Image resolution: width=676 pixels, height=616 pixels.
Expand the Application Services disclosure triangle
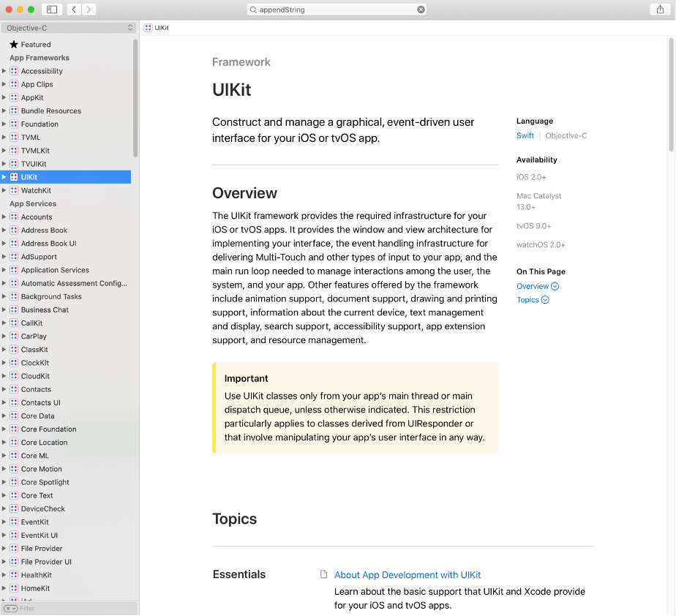(4, 270)
